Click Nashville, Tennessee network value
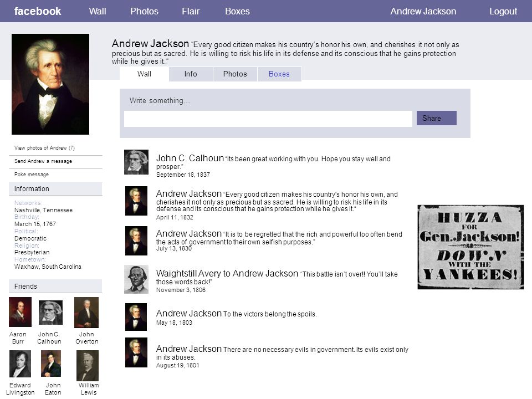The width and height of the screenshot is (532, 399). coord(43,210)
